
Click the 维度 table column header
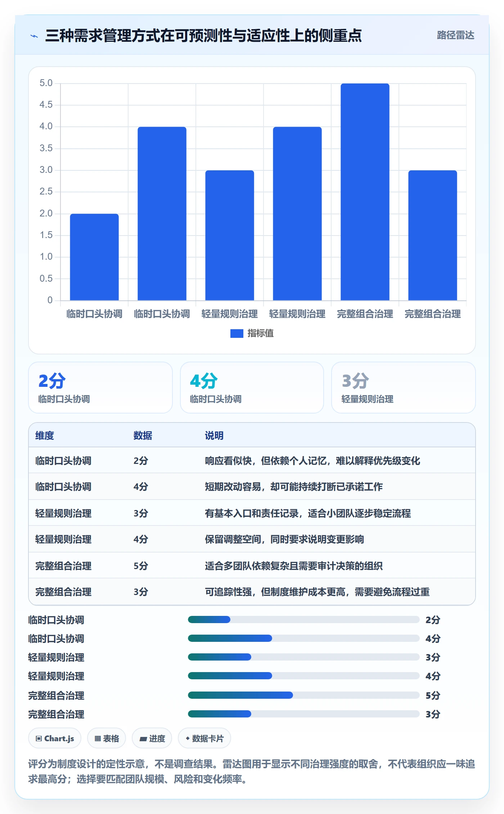[x=45, y=435]
